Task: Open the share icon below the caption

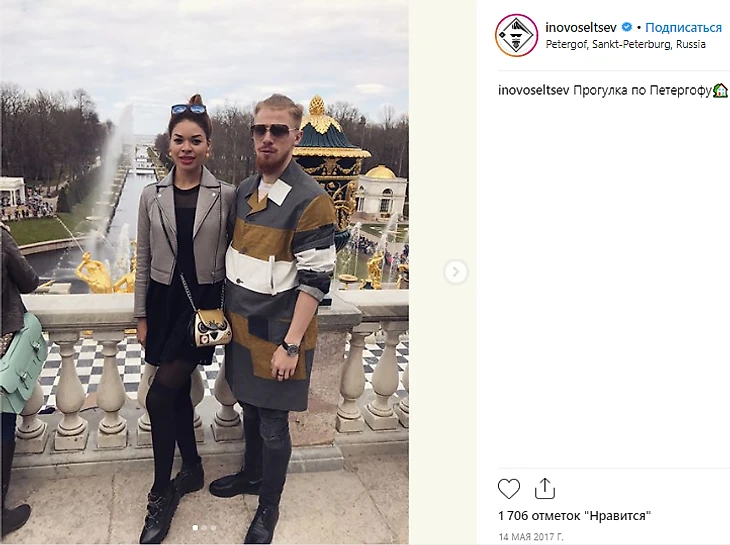Action: pyautogui.click(x=545, y=488)
